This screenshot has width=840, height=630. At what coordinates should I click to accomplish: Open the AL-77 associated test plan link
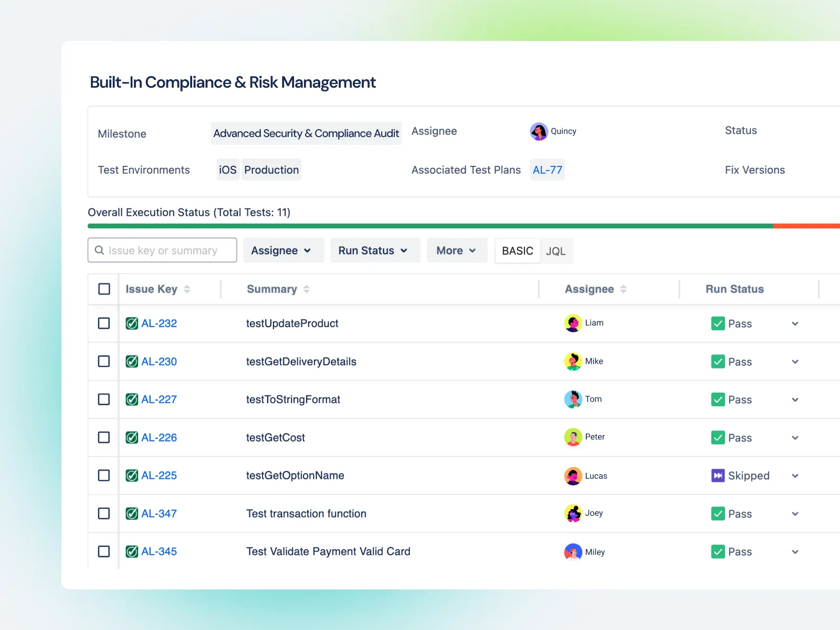coord(547,170)
